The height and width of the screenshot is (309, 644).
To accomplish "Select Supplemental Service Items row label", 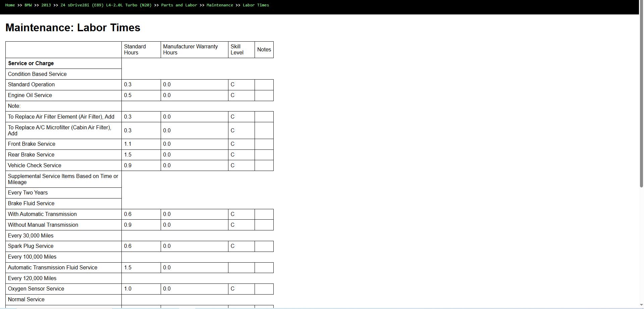I will [x=63, y=179].
